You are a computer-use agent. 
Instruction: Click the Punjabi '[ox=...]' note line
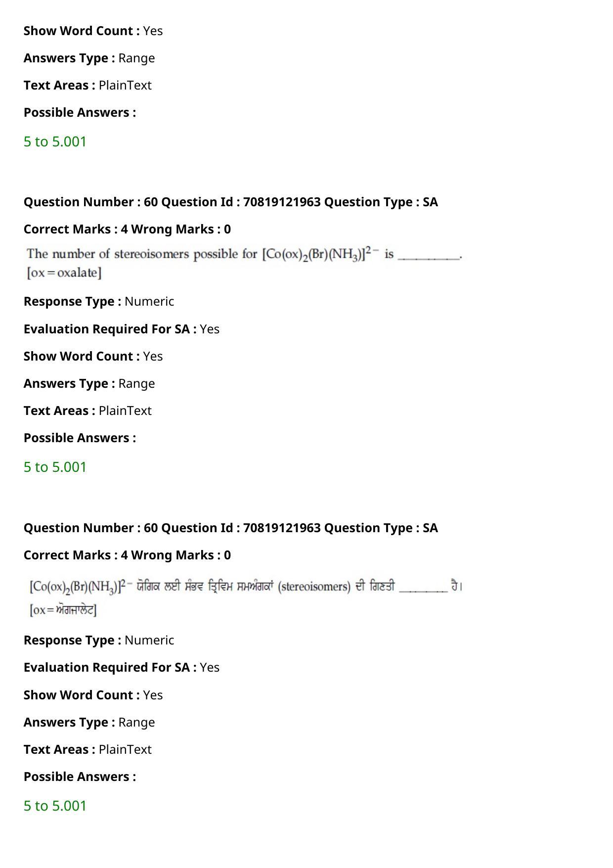point(63,610)
